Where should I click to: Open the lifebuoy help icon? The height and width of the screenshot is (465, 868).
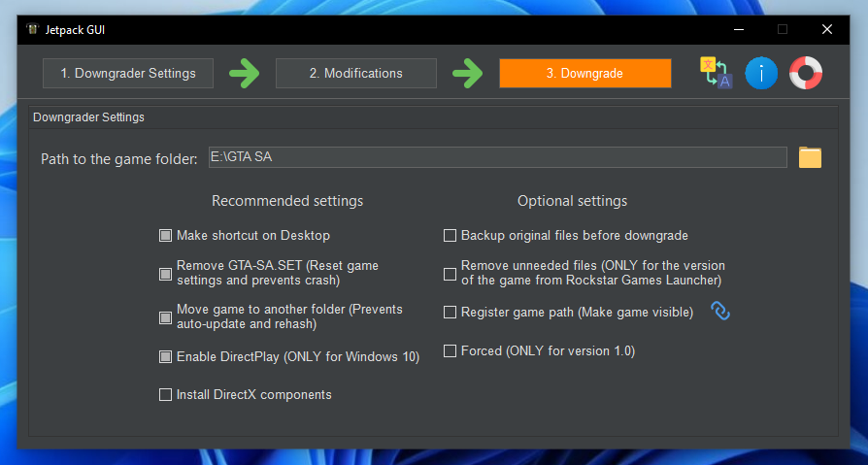coord(806,73)
